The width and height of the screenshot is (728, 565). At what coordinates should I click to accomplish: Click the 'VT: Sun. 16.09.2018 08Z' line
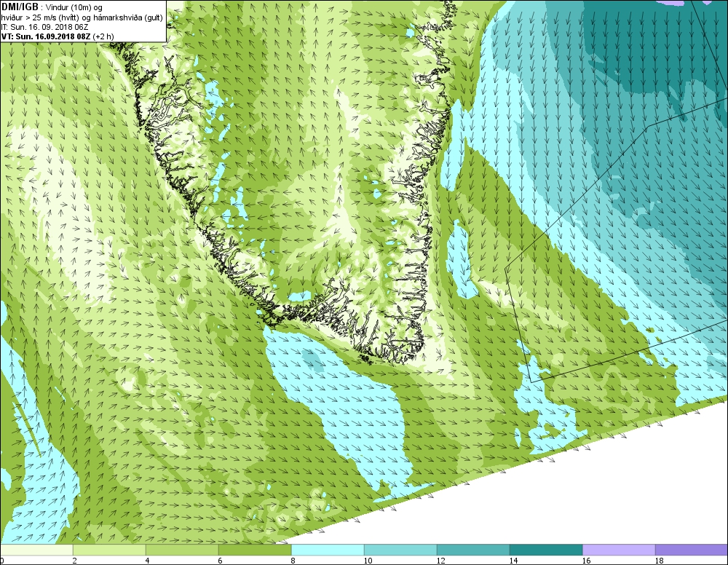(46, 36)
